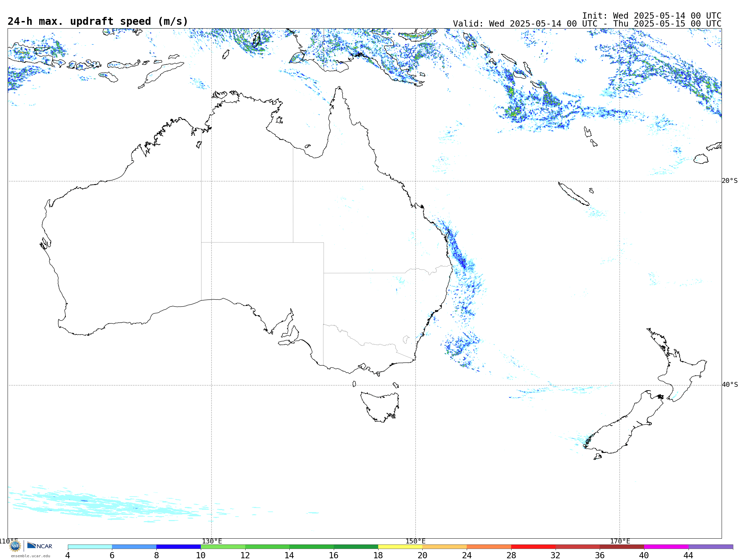Click the colorbar tick label 24
This screenshot has width=744, height=560.
467,555
